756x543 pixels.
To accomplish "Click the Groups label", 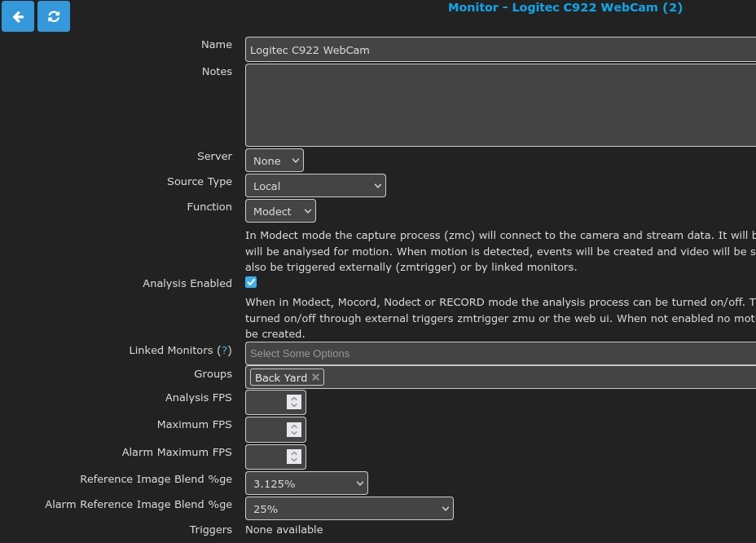I will click(213, 374).
